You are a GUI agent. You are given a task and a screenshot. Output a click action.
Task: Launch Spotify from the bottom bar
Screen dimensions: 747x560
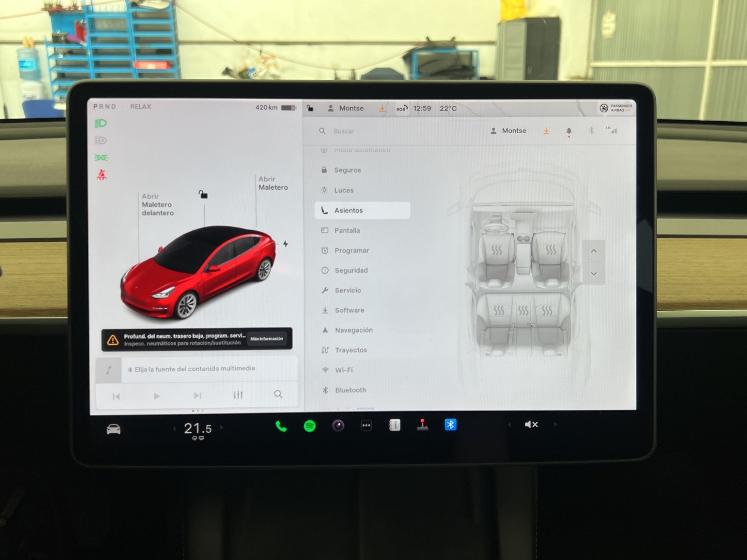(310, 426)
